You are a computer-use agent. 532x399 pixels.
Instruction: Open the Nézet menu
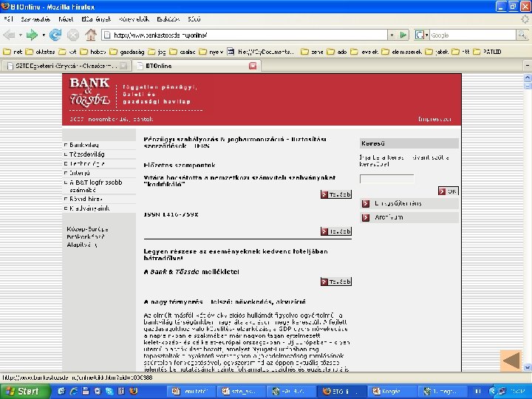point(66,19)
